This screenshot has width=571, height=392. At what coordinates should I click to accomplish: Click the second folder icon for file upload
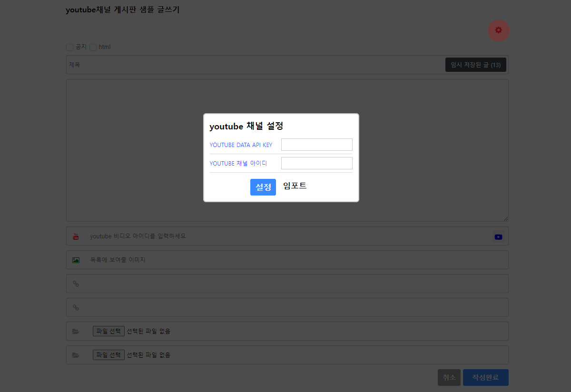click(x=76, y=355)
